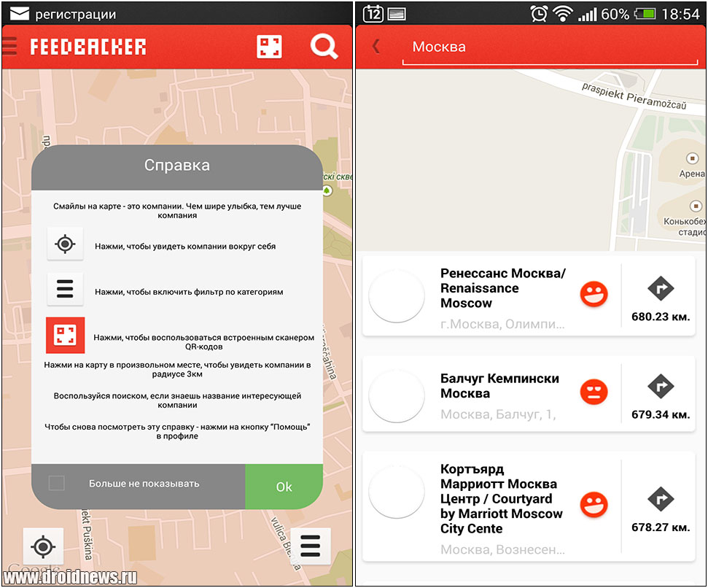Tap 'Больше не показывать' label text
This screenshot has height=588, width=708.
(x=144, y=484)
